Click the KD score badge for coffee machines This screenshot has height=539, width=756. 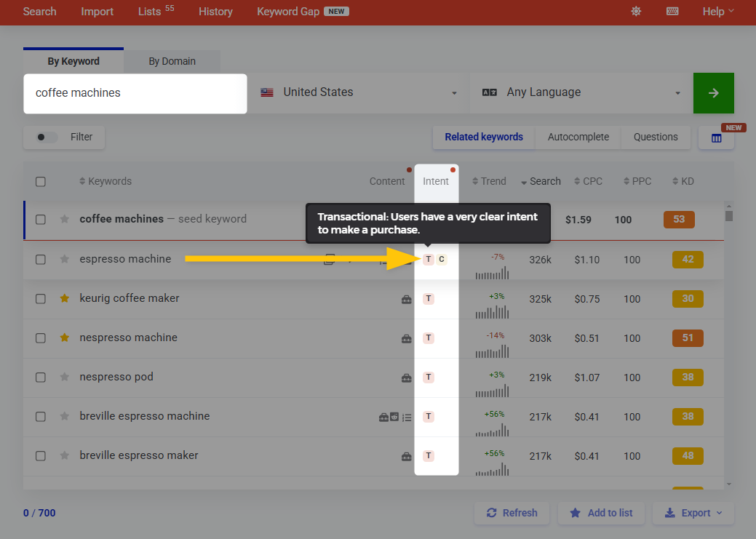pos(678,218)
